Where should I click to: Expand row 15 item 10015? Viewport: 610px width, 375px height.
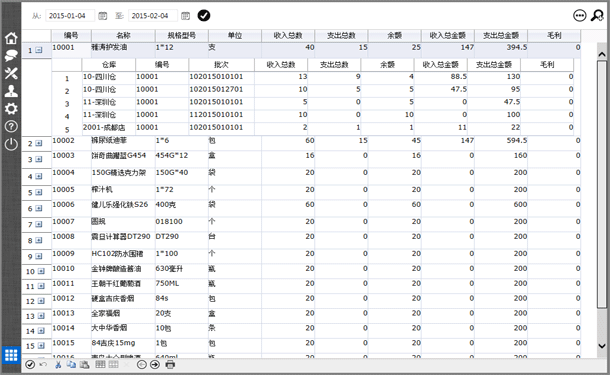(x=41, y=345)
